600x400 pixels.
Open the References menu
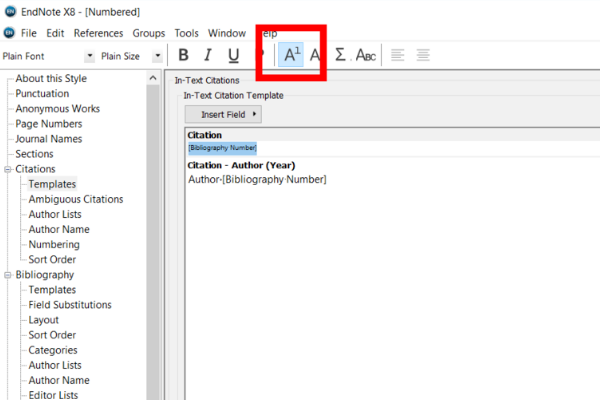coord(98,33)
